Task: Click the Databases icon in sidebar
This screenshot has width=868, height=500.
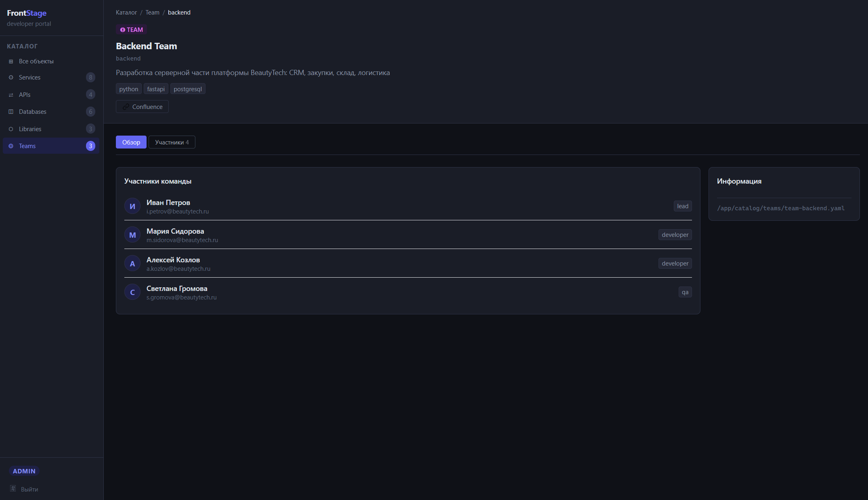Action: [x=11, y=112]
